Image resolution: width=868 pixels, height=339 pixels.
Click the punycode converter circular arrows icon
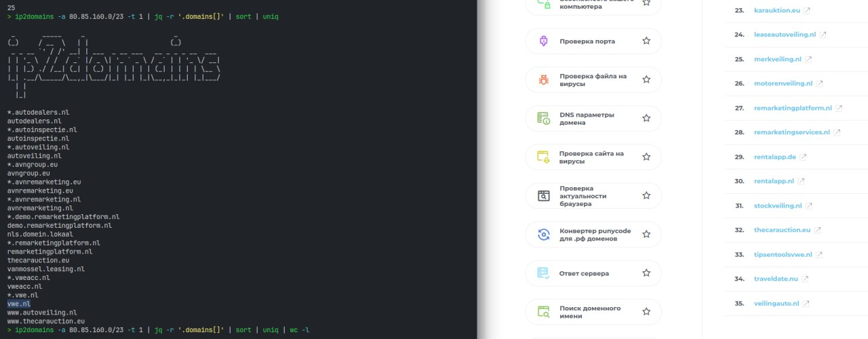pyautogui.click(x=543, y=235)
